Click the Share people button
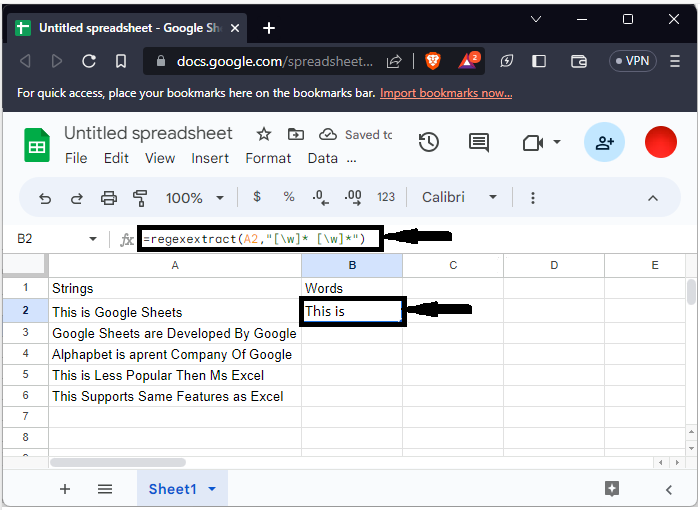 pyautogui.click(x=604, y=143)
